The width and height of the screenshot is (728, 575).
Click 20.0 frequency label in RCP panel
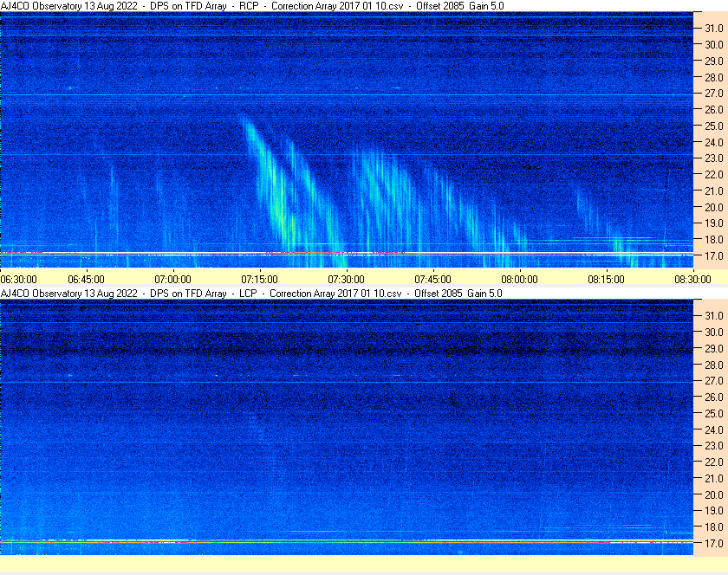pos(714,207)
